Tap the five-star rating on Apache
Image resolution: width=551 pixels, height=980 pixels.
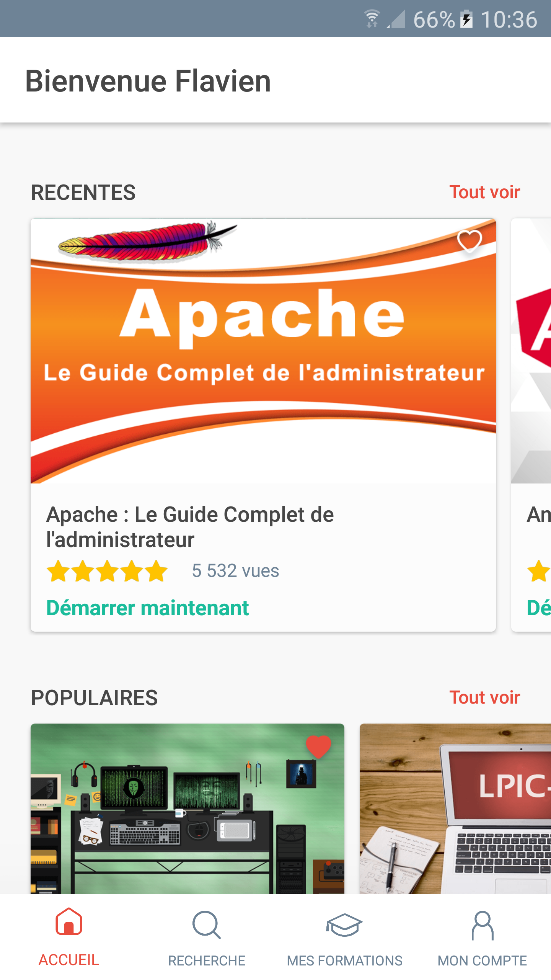(x=107, y=571)
